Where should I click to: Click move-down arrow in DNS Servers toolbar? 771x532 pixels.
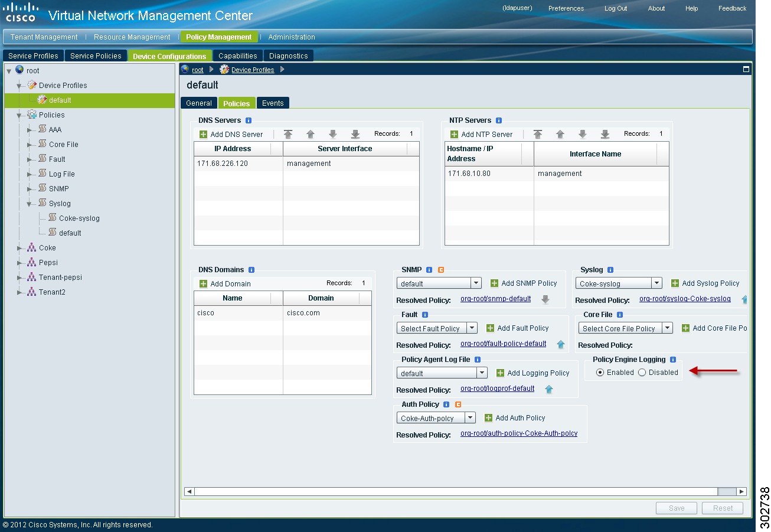point(333,134)
